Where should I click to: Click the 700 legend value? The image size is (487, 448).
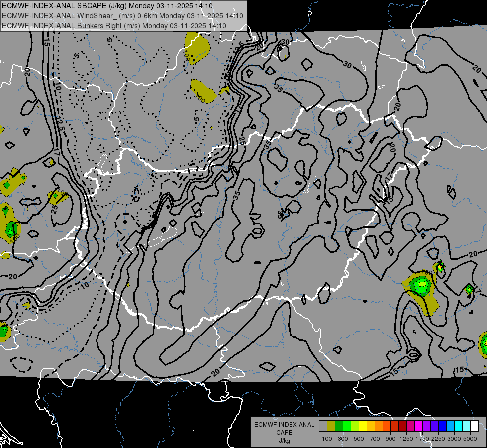click(x=375, y=439)
